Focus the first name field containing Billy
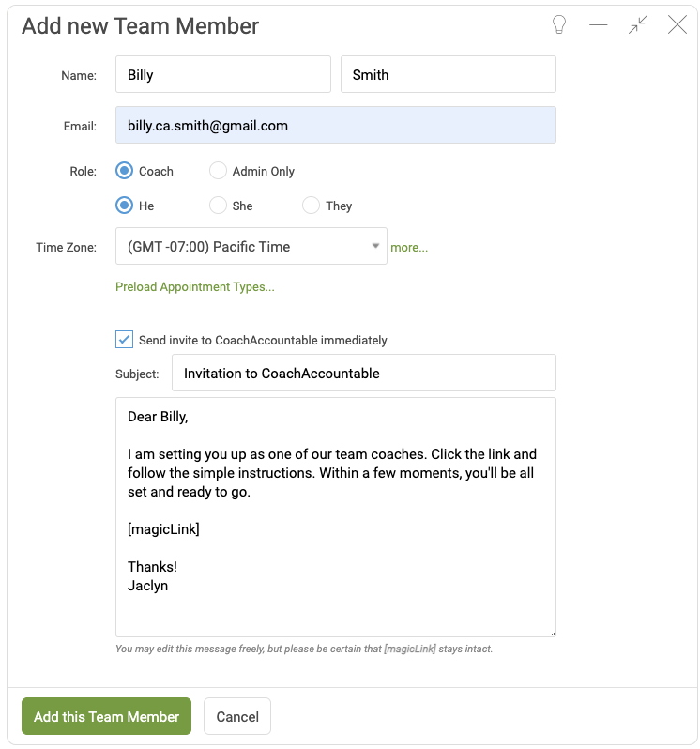The image size is (700, 749). 223,74
